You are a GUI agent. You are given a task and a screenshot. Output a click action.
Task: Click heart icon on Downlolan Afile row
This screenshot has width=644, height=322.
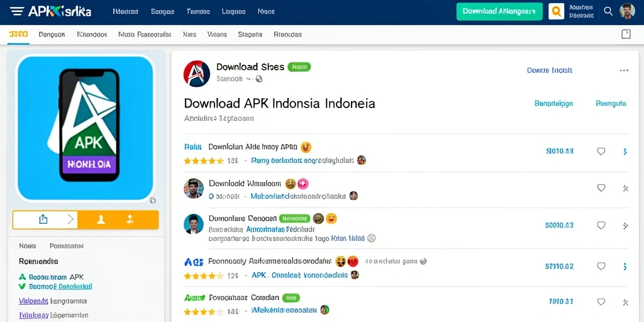coord(601,152)
